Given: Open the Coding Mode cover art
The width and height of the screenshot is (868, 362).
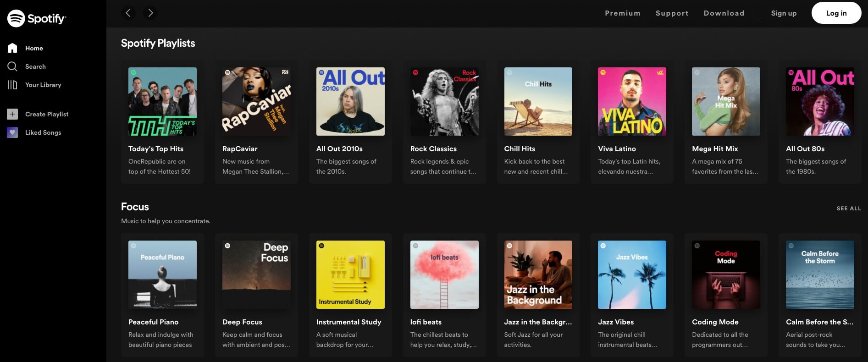Looking at the screenshot, I should (726, 274).
